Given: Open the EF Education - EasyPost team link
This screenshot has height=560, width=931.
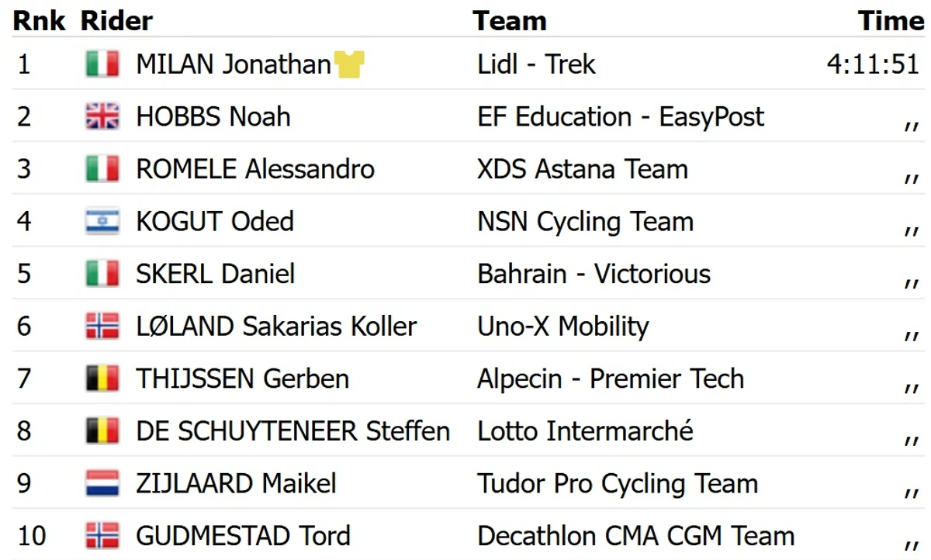Looking at the screenshot, I should point(621,117).
